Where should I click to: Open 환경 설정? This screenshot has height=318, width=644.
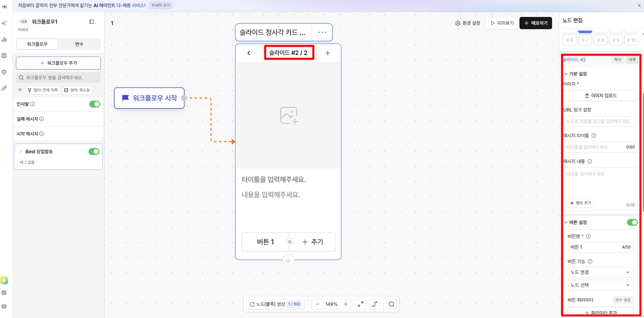pos(468,23)
